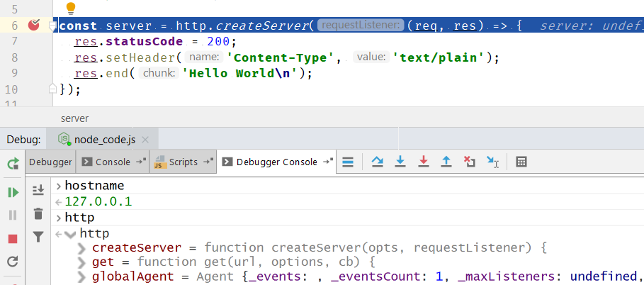This screenshot has width=644, height=285.
Task: Select the node_code.js debug session tab
Action: [x=103, y=140]
